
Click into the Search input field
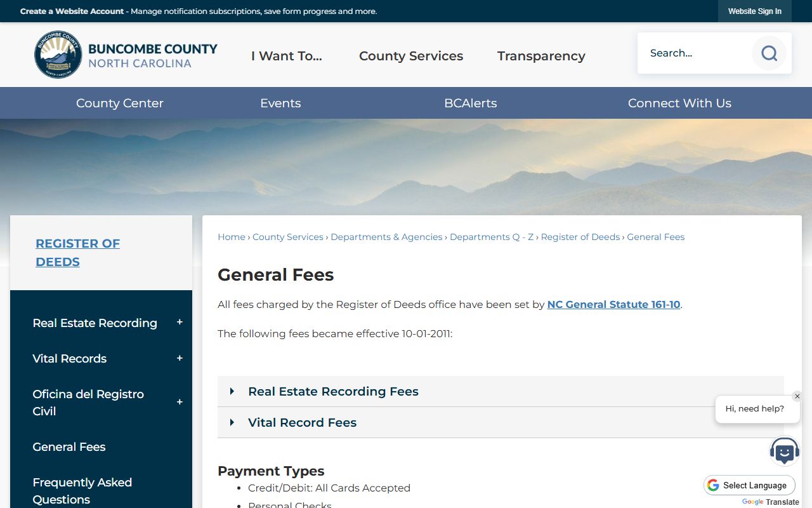pyautogui.click(x=695, y=53)
